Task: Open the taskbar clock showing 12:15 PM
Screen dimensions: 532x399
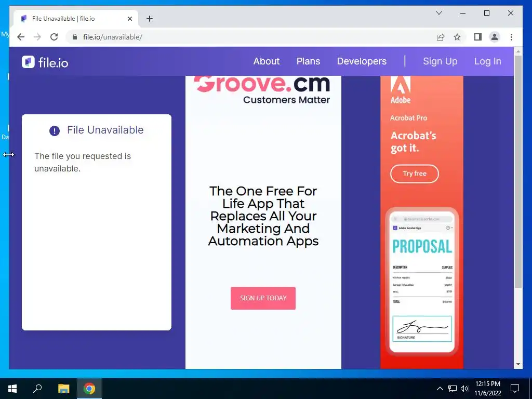Action: coord(487,389)
